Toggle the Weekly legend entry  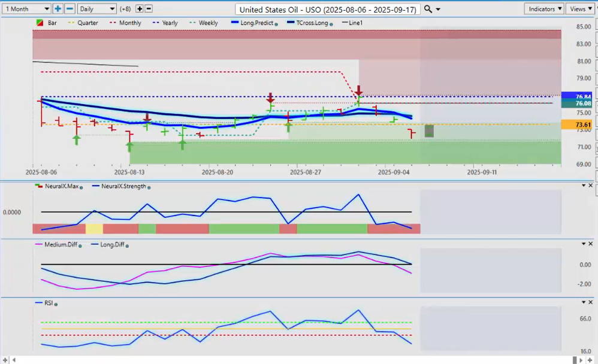[x=203, y=23]
